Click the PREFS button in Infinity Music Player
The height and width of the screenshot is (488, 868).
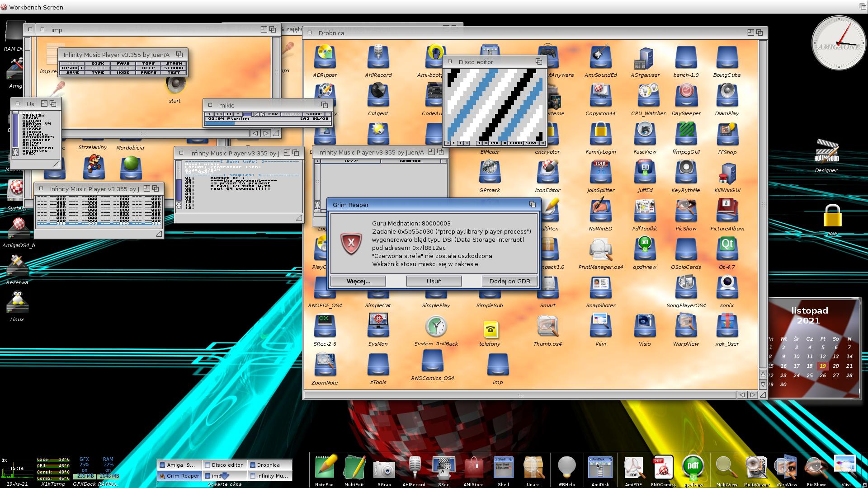148,73
